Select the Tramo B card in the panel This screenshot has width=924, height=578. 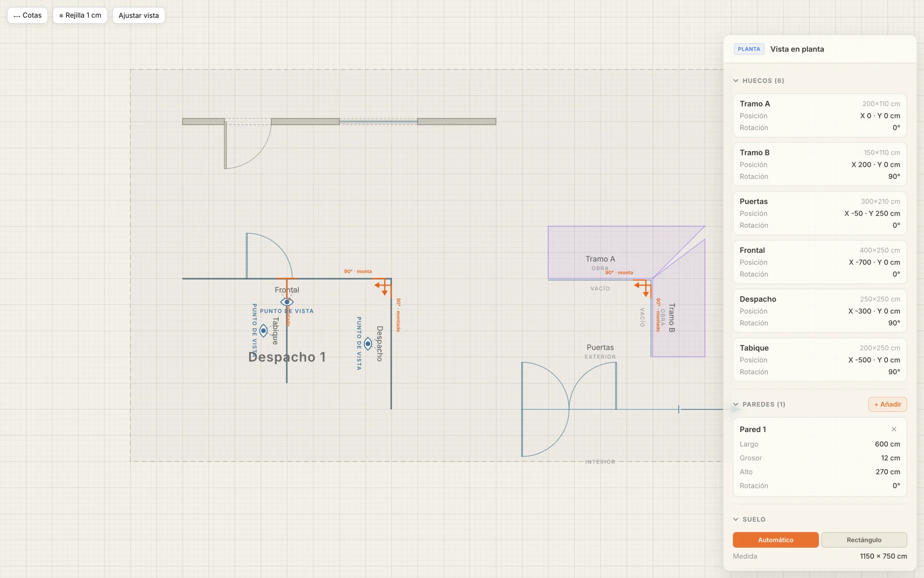click(x=820, y=164)
